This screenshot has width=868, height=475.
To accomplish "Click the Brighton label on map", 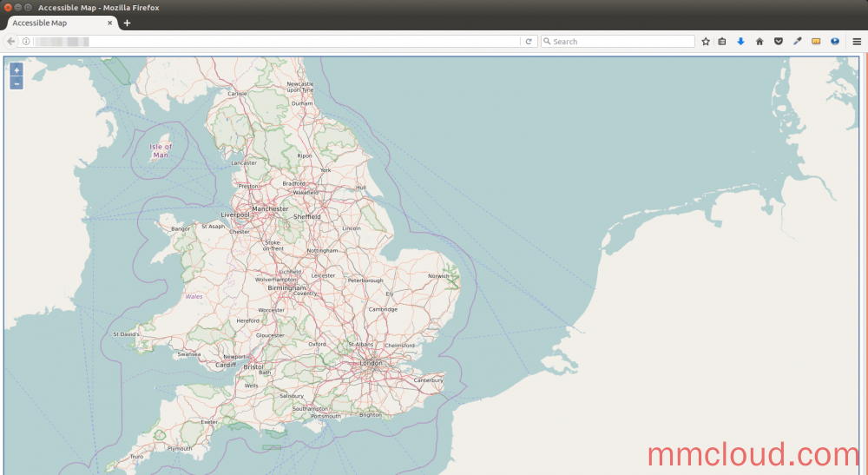I will coord(371,415).
